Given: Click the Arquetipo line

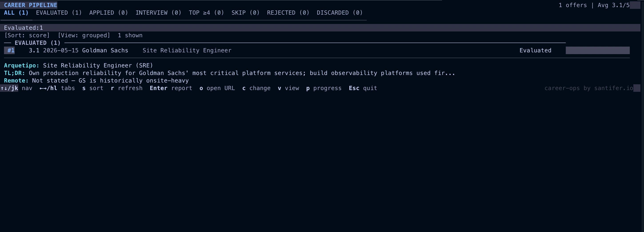Looking at the screenshot, I should [x=78, y=66].
